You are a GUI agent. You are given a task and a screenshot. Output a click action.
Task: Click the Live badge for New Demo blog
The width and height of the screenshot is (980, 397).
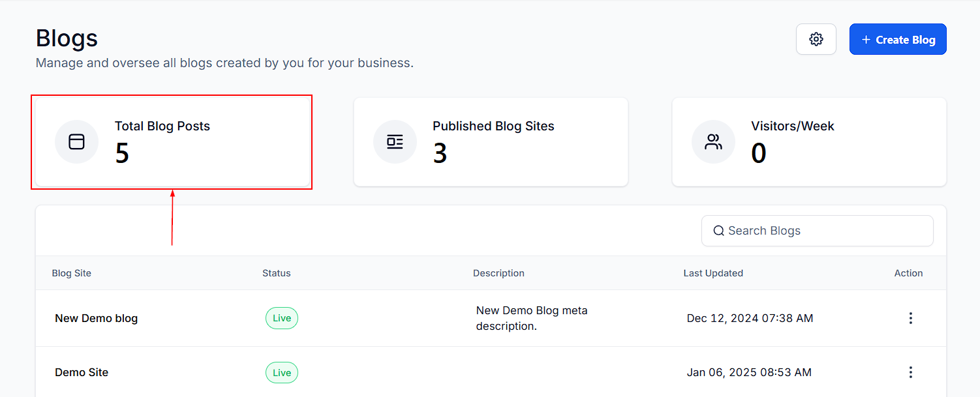point(282,318)
